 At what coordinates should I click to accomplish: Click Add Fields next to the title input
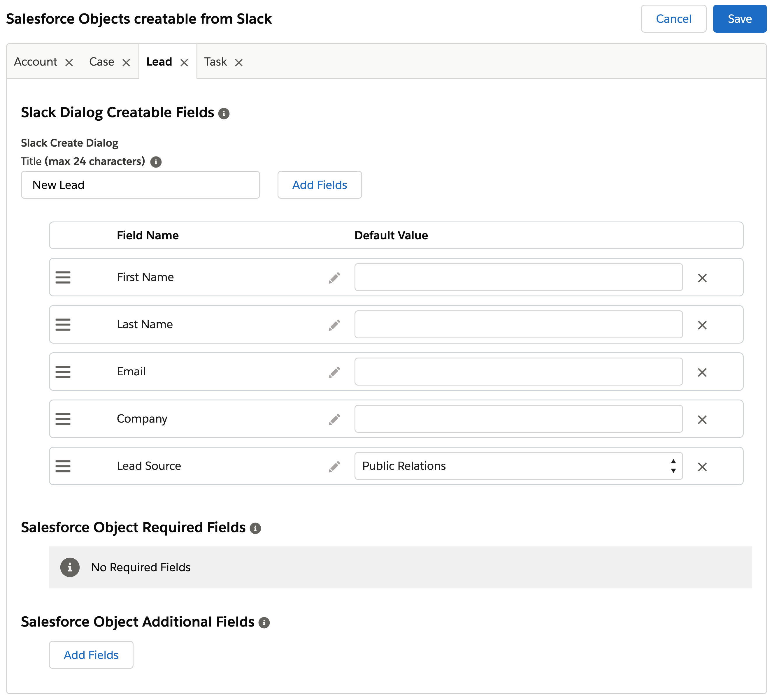tap(319, 185)
